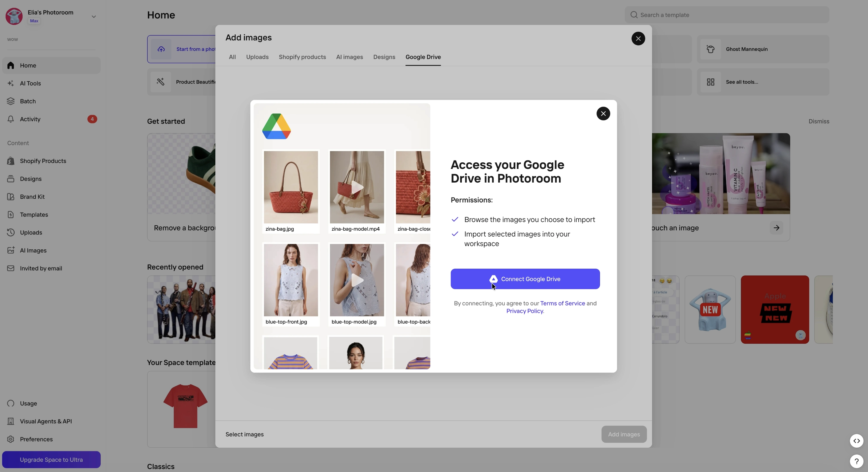Open the code brackets floating button
Screen dimensions: 868x472
coord(856,441)
